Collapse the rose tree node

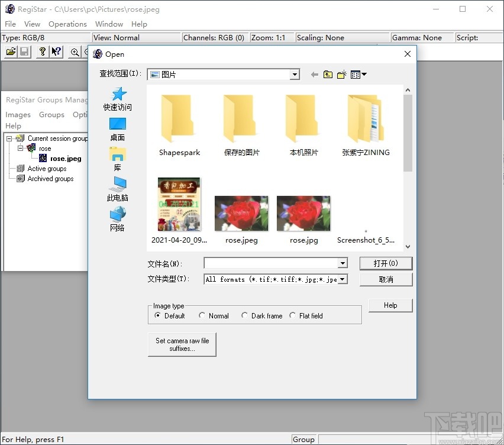(x=20, y=148)
